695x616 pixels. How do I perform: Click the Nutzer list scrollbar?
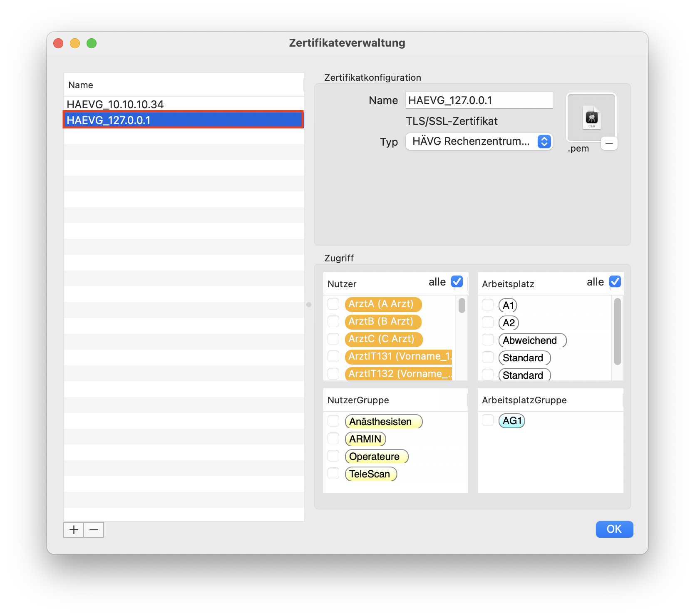tap(462, 306)
